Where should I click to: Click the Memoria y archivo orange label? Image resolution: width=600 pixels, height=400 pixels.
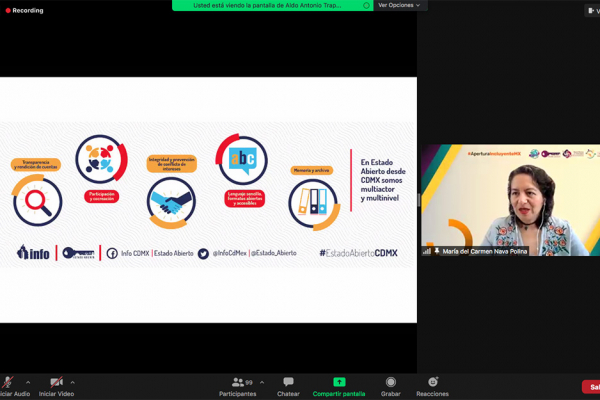311,170
